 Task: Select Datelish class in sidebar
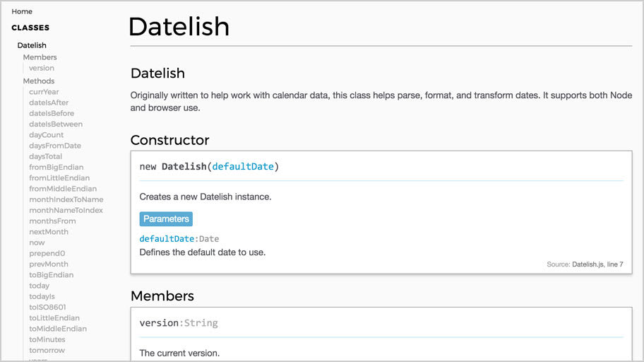tap(32, 45)
